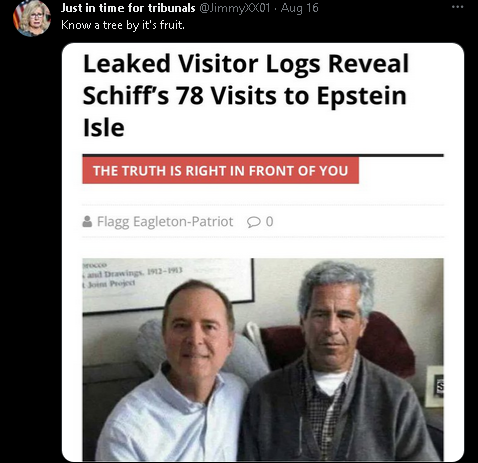Click the framed poster mentioning 'Drawings, 1912-1913'
The height and width of the screenshot is (463, 478).
click(x=168, y=284)
